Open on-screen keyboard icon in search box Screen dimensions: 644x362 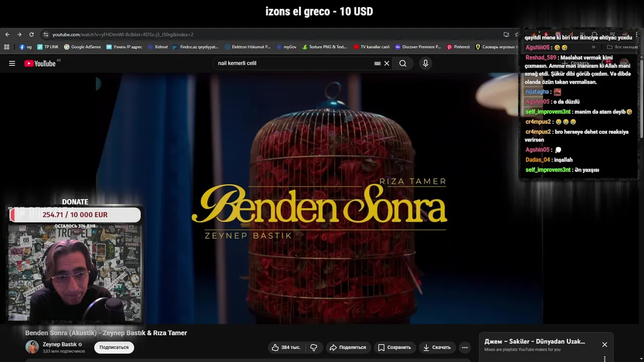tap(377, 63)
